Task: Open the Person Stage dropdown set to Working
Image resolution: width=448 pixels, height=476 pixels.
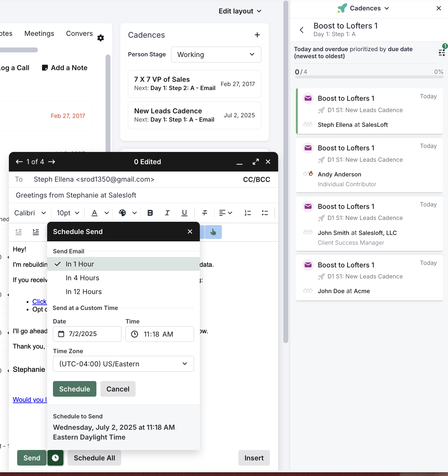Action: 216,55
